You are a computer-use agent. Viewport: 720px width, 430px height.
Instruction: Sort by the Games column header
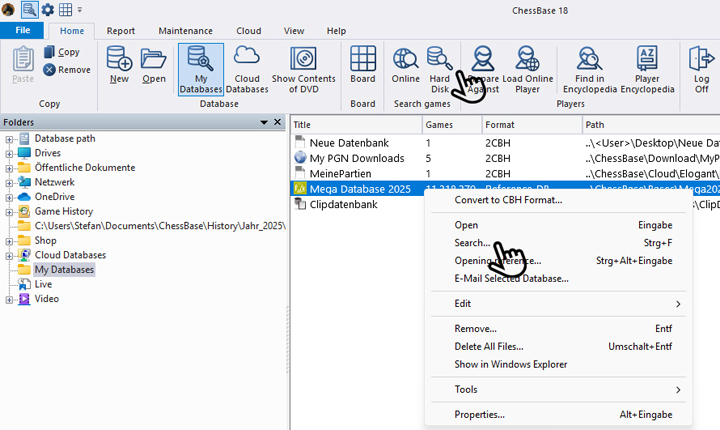pos(452,124)
